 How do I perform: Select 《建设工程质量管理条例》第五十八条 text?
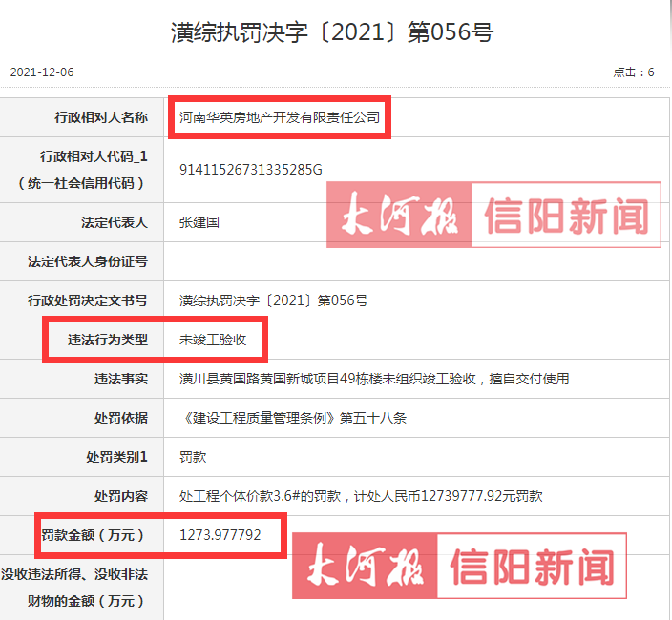coord(293,418)
